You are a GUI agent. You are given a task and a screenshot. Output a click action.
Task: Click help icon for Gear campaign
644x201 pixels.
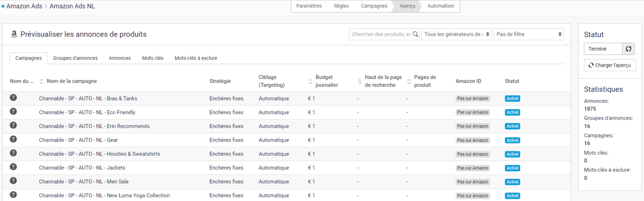click(13, 139)
